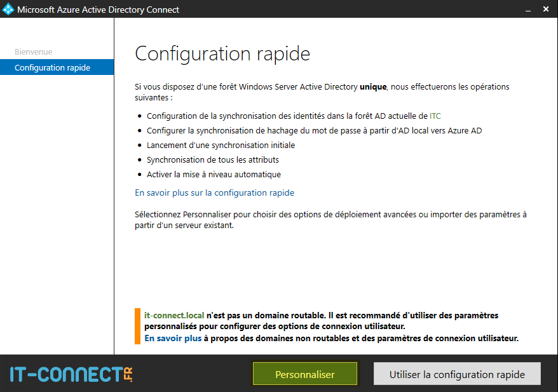Click the Personnaliser button
Viewport: 558px width, 392px height.
pos(304,374)
